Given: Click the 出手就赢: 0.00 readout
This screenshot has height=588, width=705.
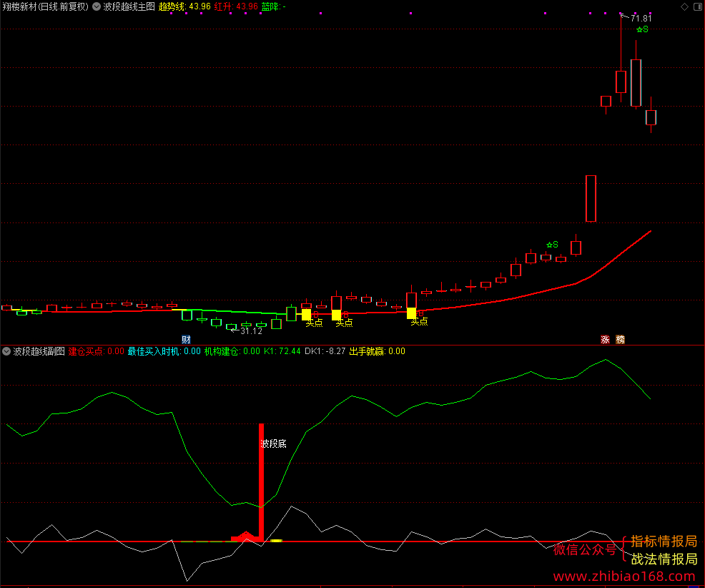Looking at the screenshot, I should tap(378, 351).
